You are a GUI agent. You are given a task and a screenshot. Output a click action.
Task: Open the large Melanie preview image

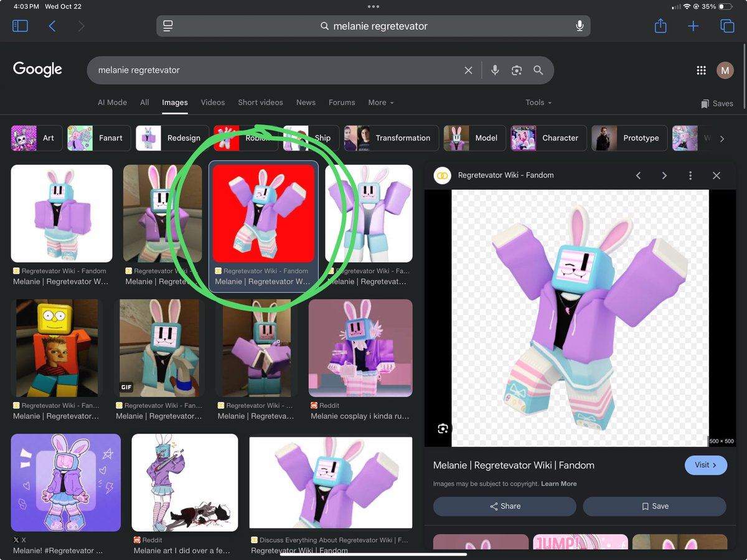[580, 318]
